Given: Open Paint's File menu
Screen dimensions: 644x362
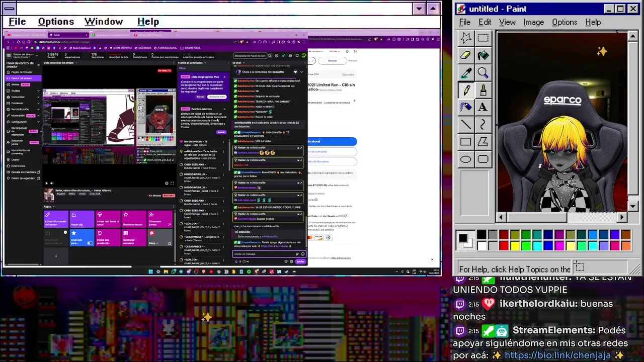Looking at the screenshot, I should coord(464,22).
